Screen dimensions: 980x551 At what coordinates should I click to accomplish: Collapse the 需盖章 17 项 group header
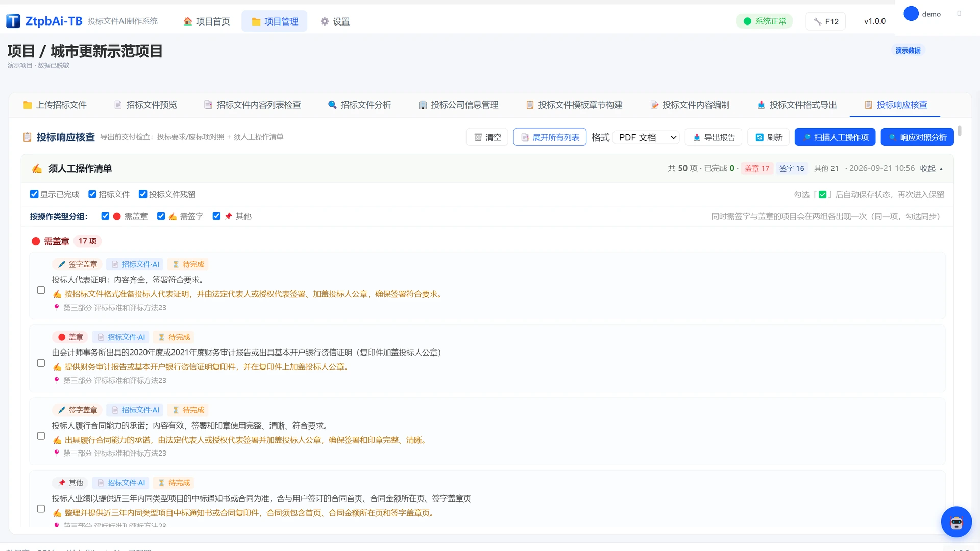66,241
